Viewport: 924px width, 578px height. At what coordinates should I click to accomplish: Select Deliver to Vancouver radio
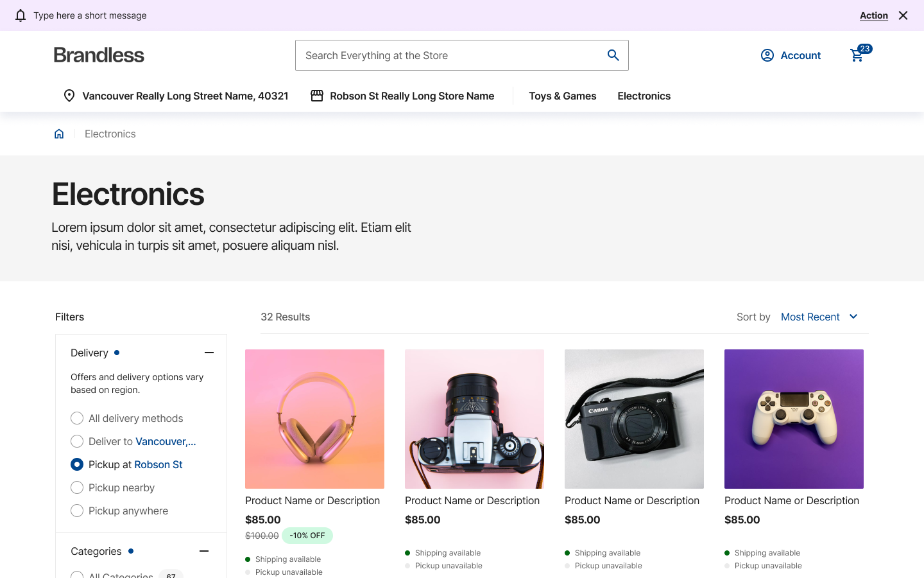(x=77, y=441)
